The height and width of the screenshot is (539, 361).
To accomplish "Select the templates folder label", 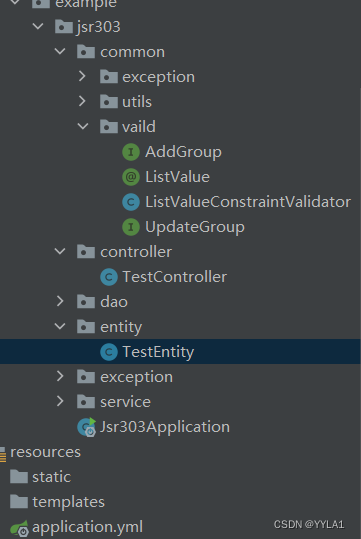I will (68, 502).
